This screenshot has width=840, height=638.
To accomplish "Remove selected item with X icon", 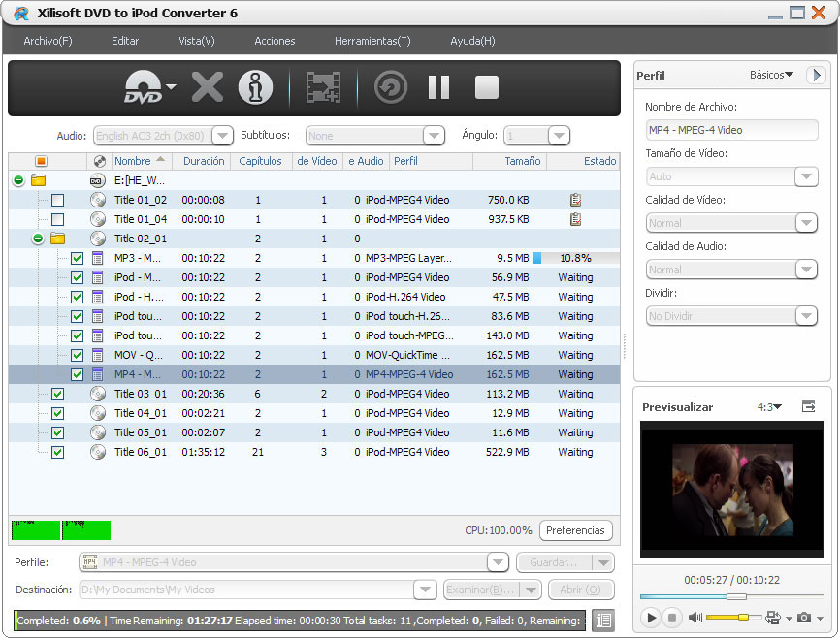I will click(208, 87).
